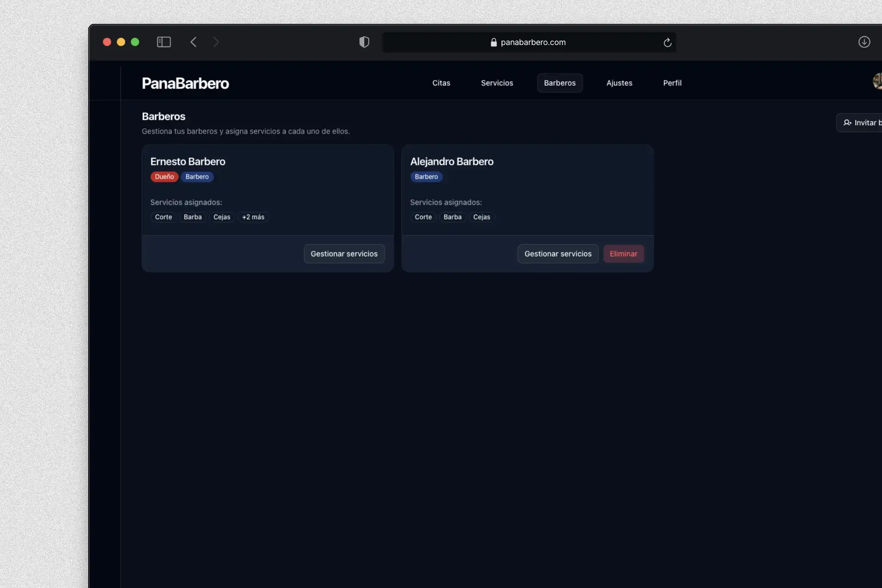Open the Perfil tab
Viewport: 882px width, 588px height.
672,83
